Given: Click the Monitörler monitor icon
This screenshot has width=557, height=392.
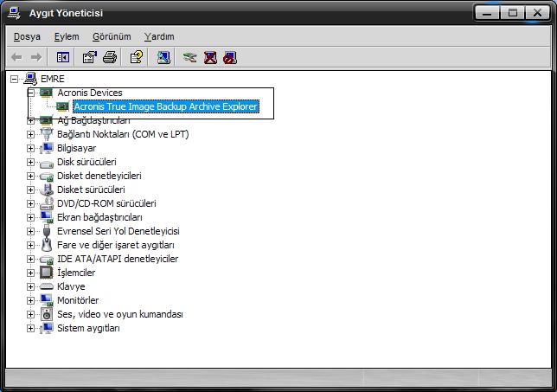Looking at the screenshot, I should [46, 300].
